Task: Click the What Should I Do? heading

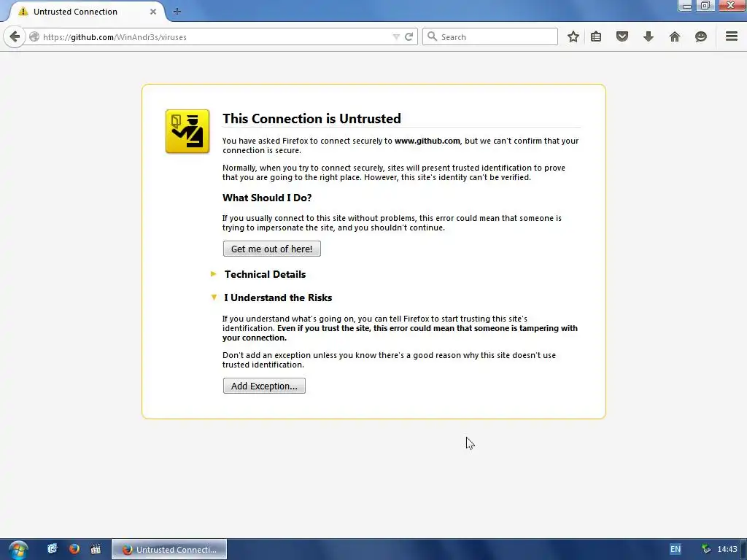Action: (x=267, y=198)
